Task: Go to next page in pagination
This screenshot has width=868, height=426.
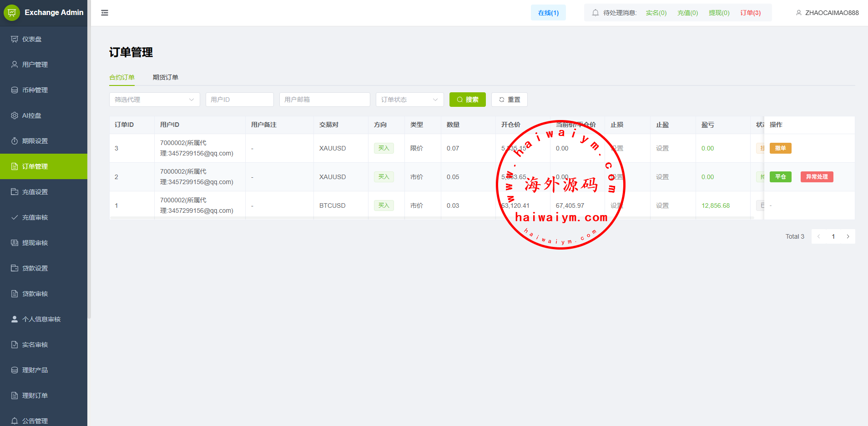Action: [848, 236]
